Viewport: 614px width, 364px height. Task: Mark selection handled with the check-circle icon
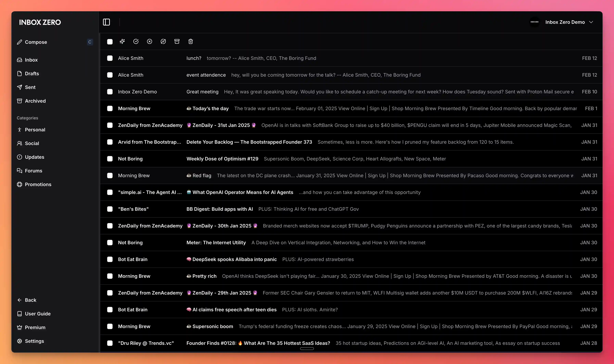pyautogui.click(x=136, y=41)
